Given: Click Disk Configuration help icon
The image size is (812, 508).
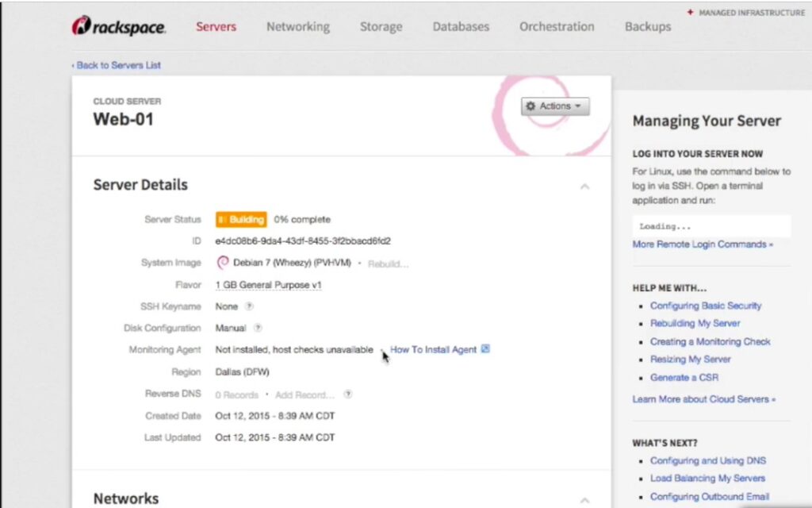Looking at the screenshot, I should [258, 328].
